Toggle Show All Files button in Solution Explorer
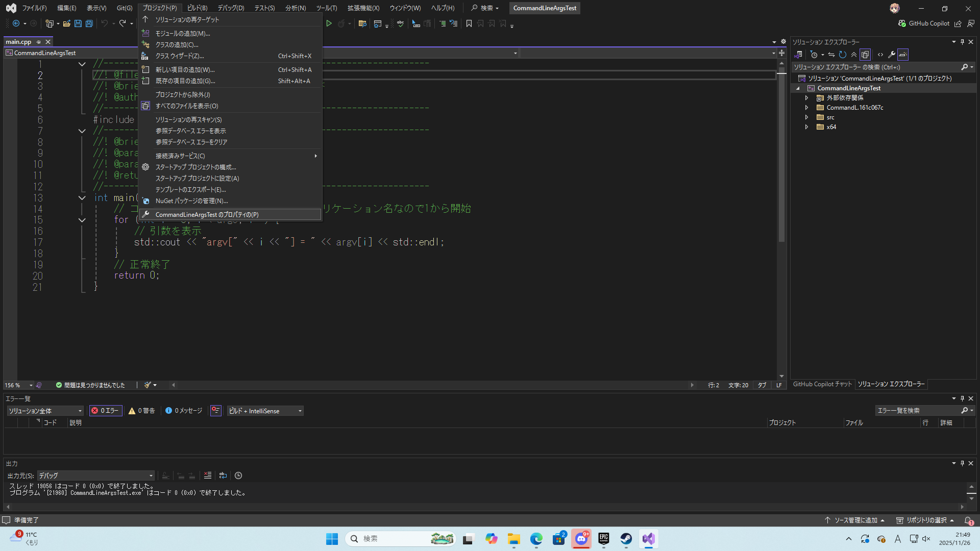The width and height of the screenshot is (980, 551). [x=865, y=55]
